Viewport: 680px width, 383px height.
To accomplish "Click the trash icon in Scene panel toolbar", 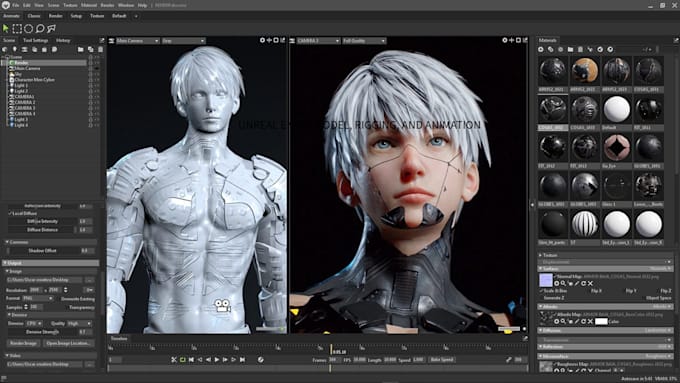I will pos(101,49).
